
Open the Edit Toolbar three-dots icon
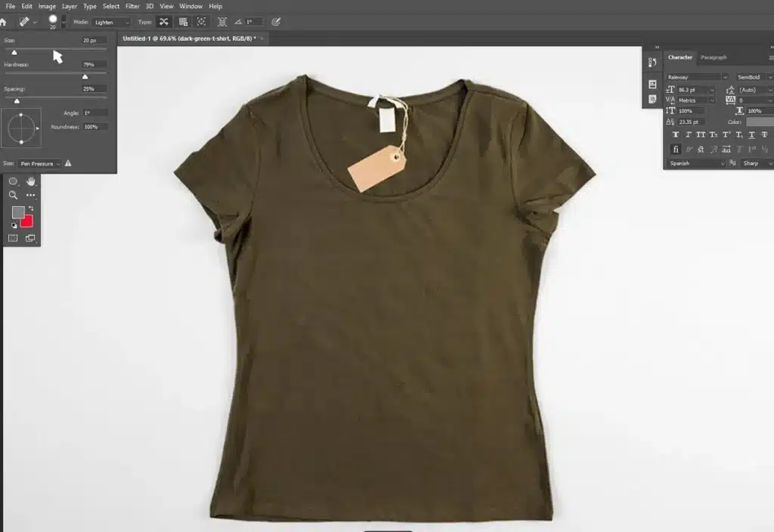[31, 195]
